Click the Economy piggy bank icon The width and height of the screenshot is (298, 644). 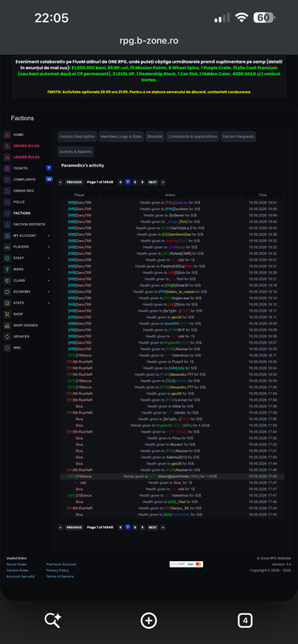click(7, 291)
